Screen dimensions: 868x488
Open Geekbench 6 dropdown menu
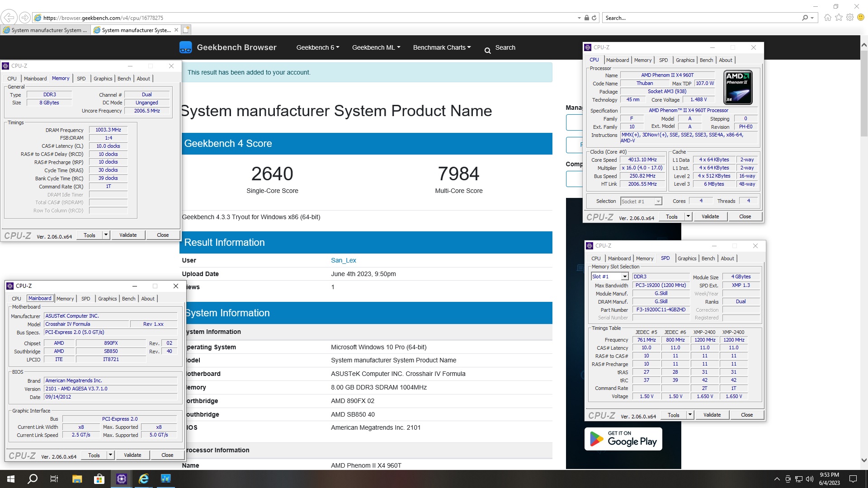tap(317, 47)
